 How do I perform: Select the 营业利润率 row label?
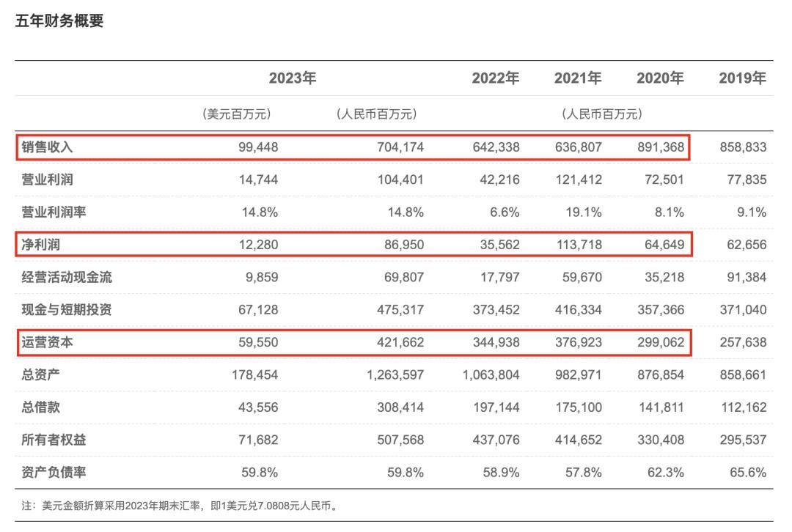[x=55, y=213]
